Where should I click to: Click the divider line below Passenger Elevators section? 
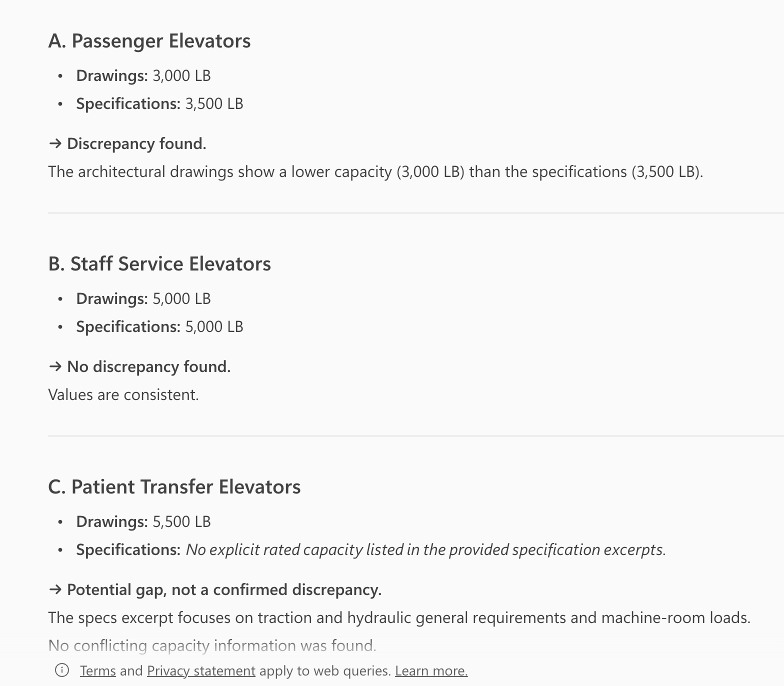pos(400,213)
